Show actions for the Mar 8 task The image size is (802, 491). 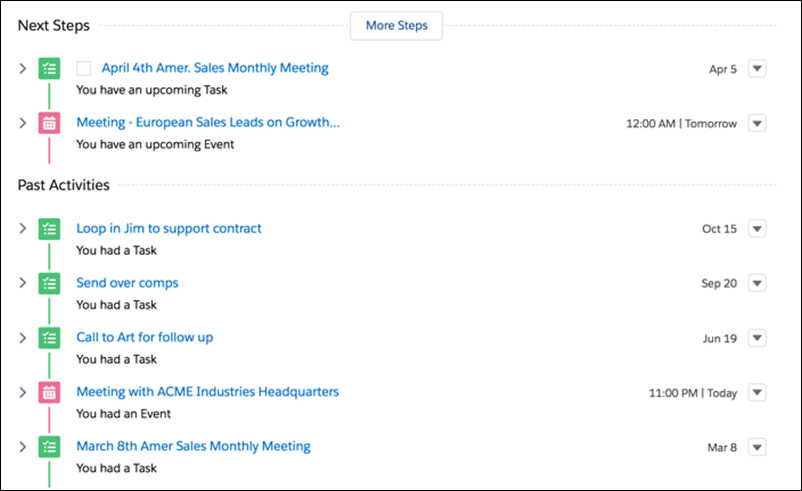[x=757, y=447]
